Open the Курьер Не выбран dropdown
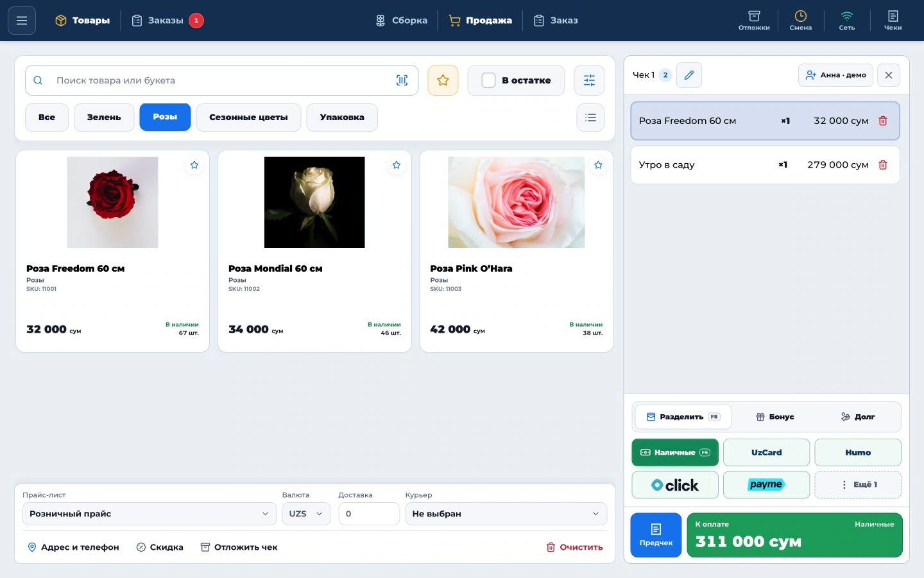Screen dimensions: 924x578 point(506,514)
